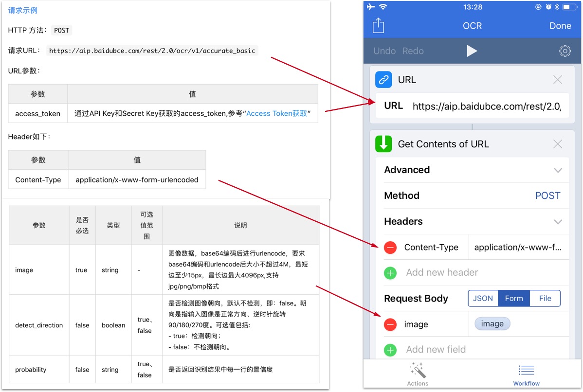Switch to the Actions tab
Viewport: 583px width, 392px height.
418,374
